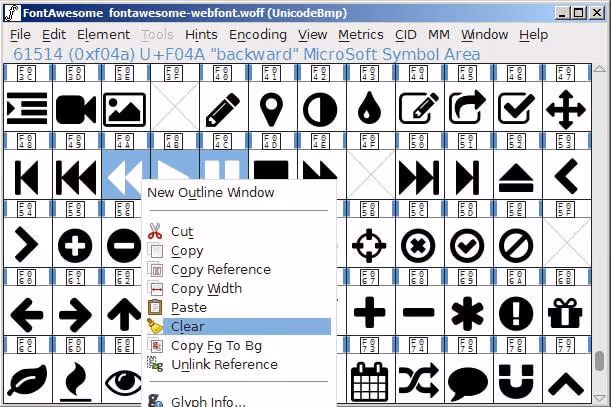Select the times circle glyph
611x407 pixels.
pos(418,246)
